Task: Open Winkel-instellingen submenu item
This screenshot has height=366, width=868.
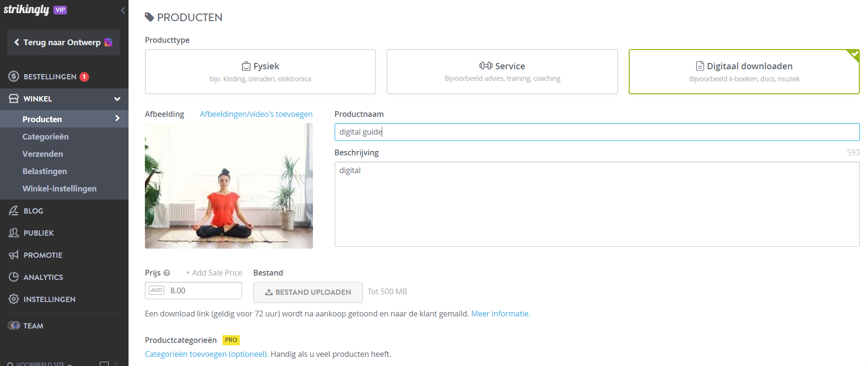Action: (60, 189)
